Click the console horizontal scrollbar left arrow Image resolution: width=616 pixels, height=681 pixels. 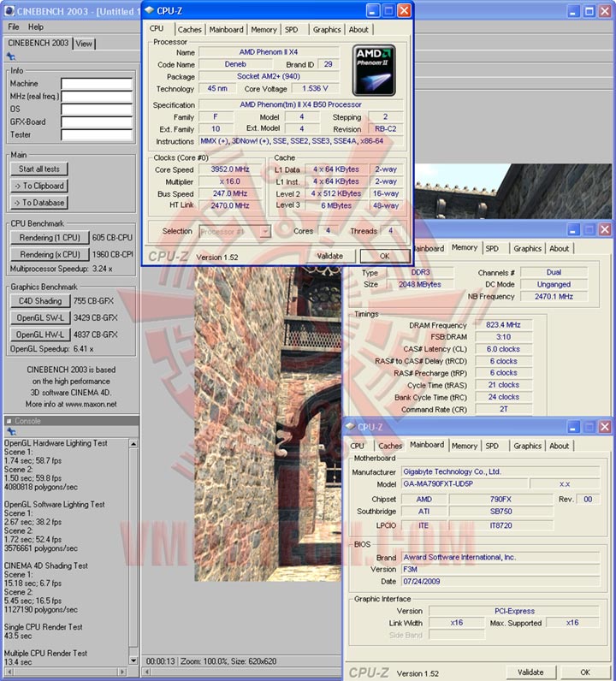(9, 672)
